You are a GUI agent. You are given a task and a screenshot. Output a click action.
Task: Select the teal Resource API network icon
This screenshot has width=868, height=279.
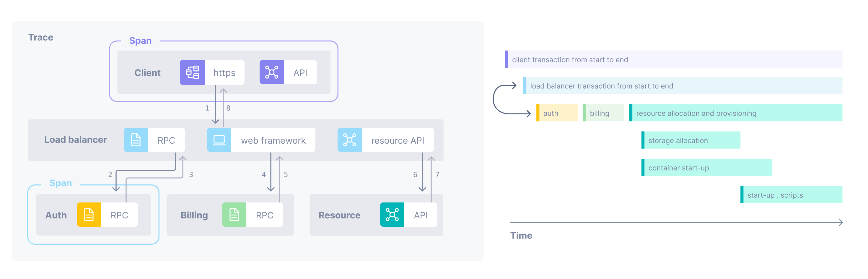pyautogui.click(x=392, y=215)
